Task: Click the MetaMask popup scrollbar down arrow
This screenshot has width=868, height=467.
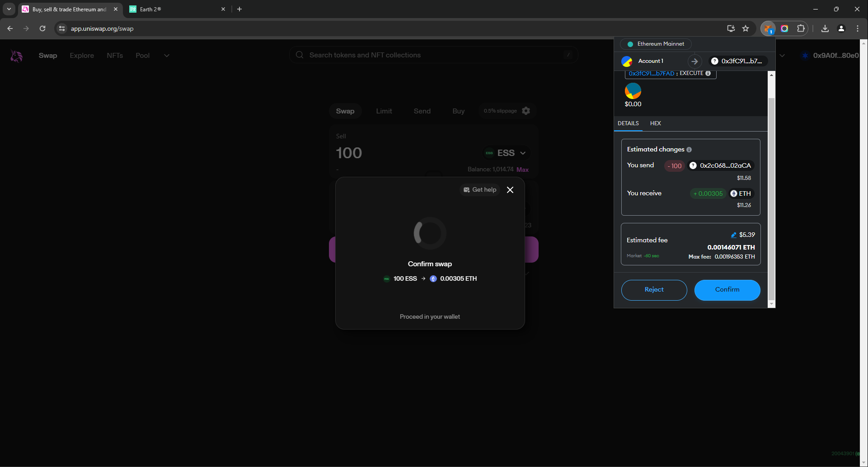Action: tap(772, 304)
